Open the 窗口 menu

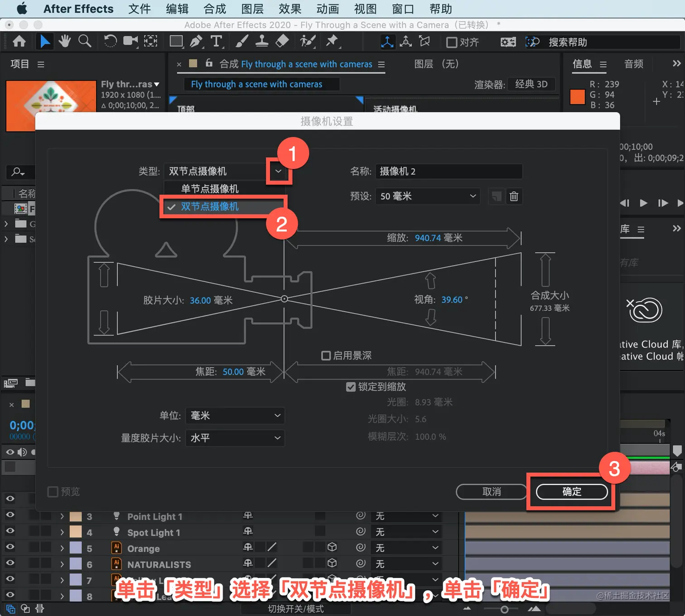coord(403,9)
